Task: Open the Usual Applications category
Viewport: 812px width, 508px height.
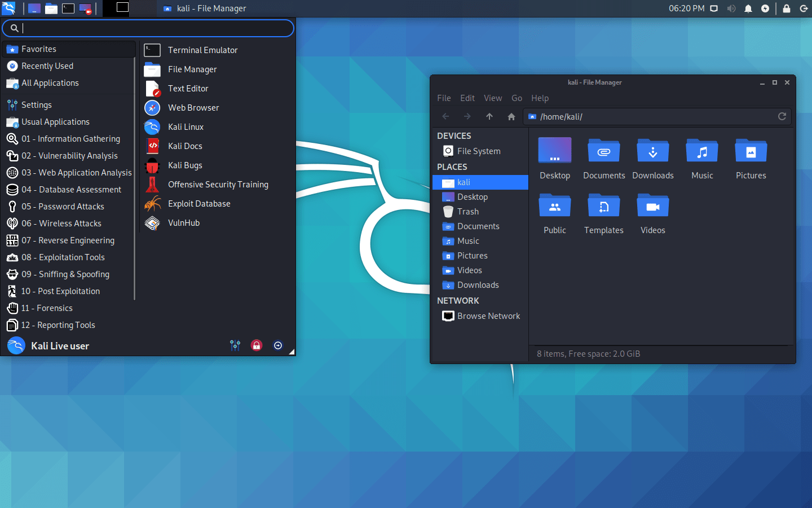Action: point(69,122)
